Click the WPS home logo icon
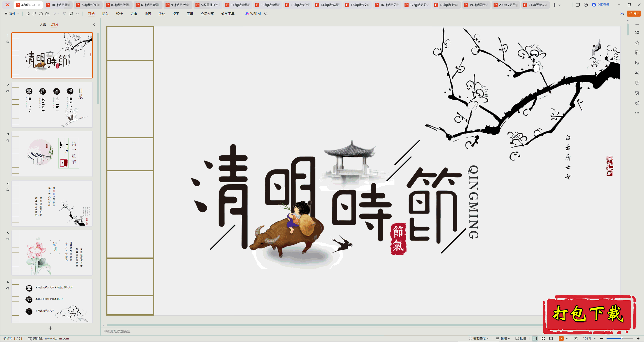The width and height of the screenshot is (644, 342). 8,5
